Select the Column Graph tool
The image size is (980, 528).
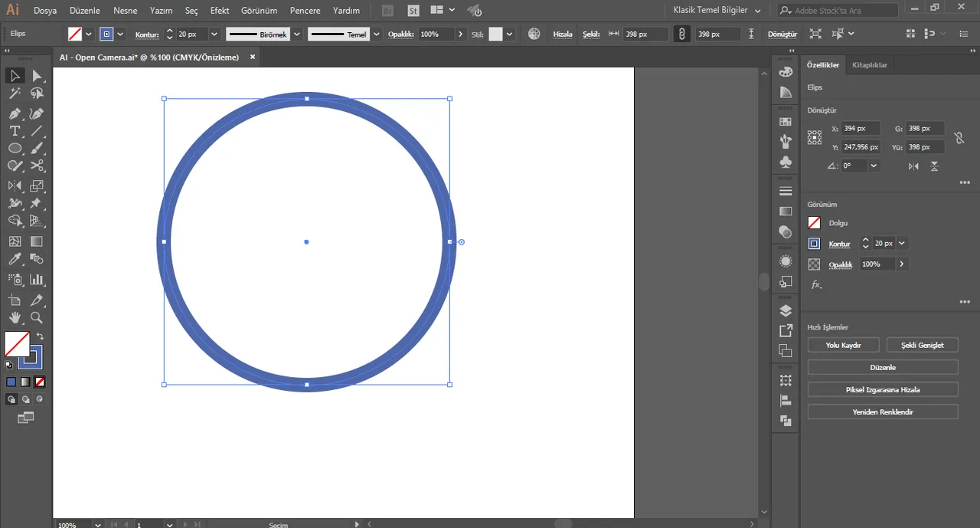(x=37, y=279)
